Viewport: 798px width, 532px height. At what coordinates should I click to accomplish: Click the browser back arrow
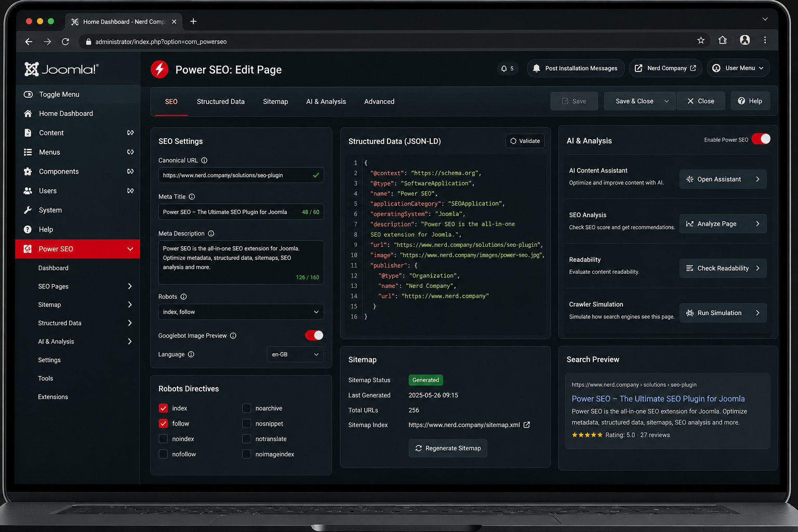coord(29,42)
